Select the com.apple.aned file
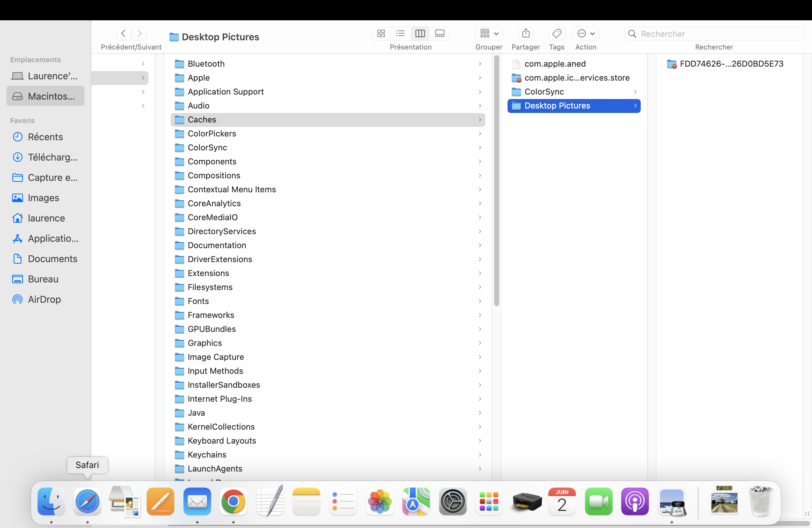This screenshot has width=812, height=528. coord(555,63)
